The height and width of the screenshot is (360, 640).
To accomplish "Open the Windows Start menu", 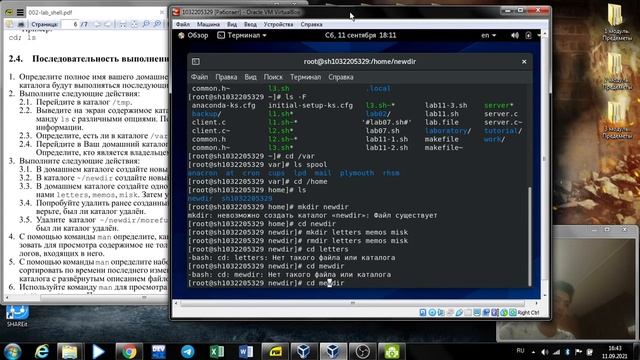I will point(12,351).
